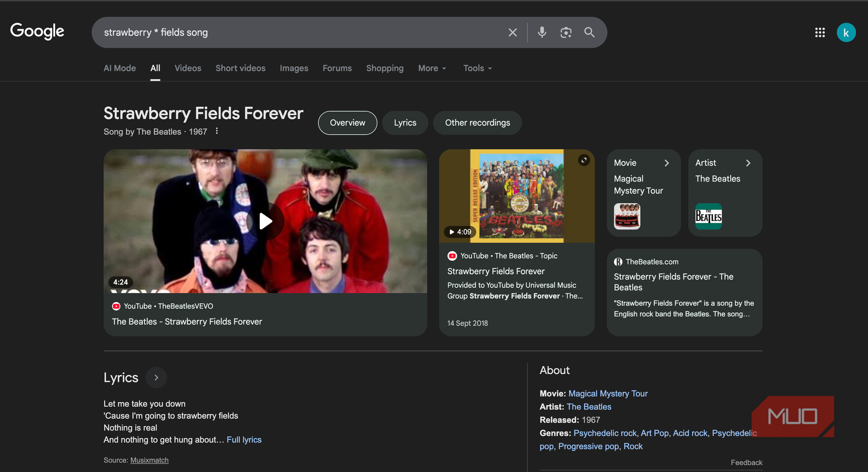Open three-dot options beside 1967
Screen dimensions: 868x472
click(x=217, y=131)
